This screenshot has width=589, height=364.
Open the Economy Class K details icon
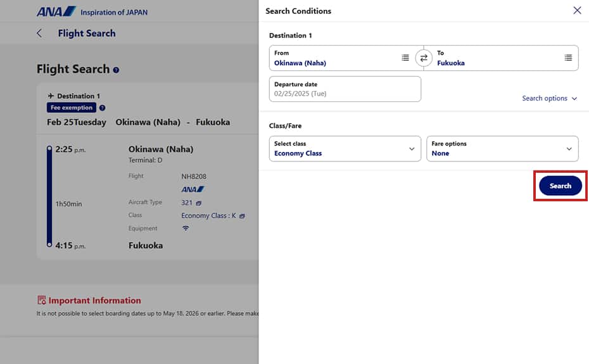[x=242, y=216]
